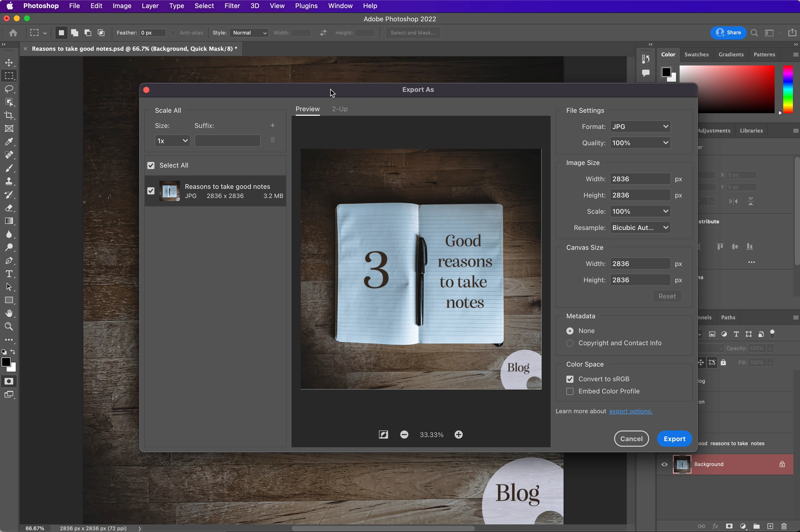The width and height of the screenshot is (800, 532).
Task: Click the rainbow hue slider strip
Action: click(788, 89)
